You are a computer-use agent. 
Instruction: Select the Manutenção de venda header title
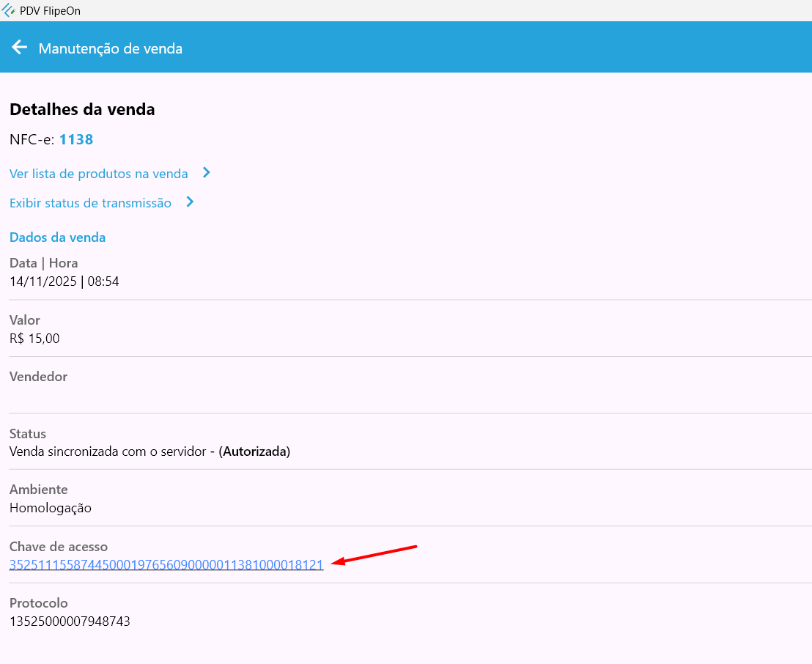click(x=110, y=48)
